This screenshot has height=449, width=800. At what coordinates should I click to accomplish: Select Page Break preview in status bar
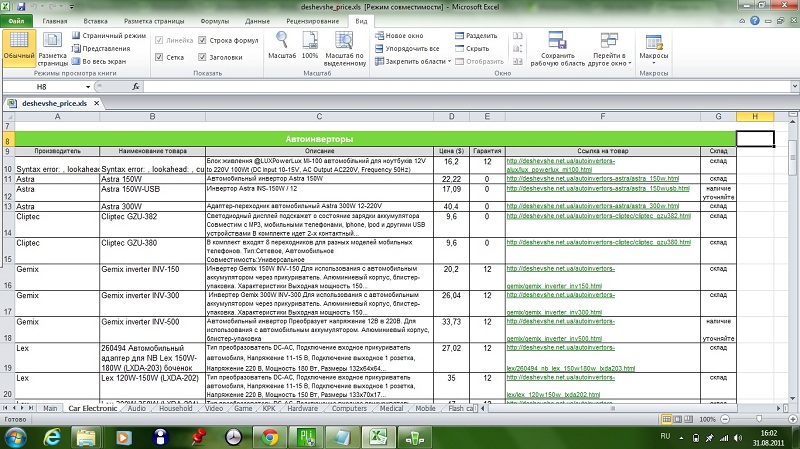(688, 419)
